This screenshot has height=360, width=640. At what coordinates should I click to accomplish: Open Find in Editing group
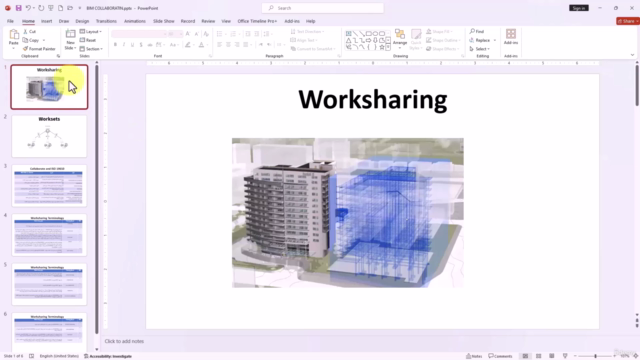477,31
